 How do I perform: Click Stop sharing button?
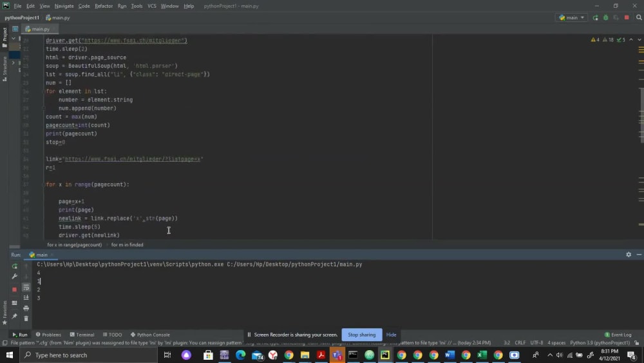361,335
